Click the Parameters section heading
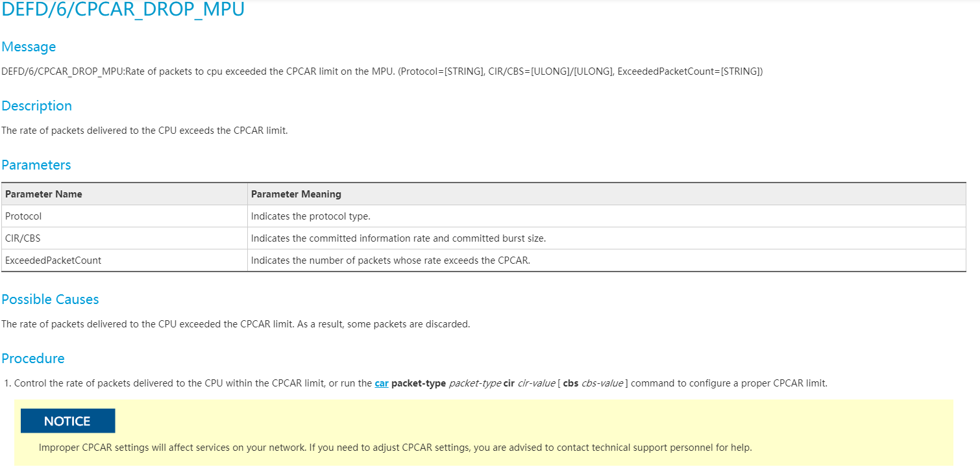 coord(36,165)
